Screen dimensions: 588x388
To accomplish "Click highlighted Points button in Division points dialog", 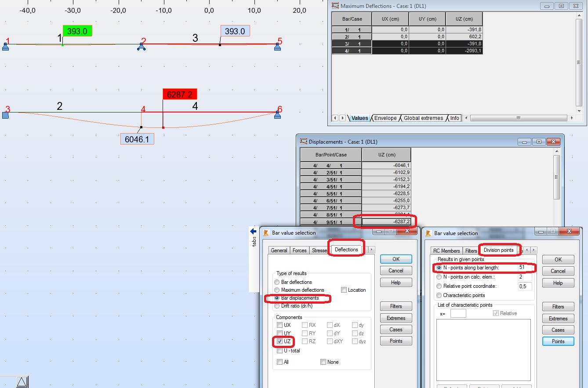I will [558, 341].
